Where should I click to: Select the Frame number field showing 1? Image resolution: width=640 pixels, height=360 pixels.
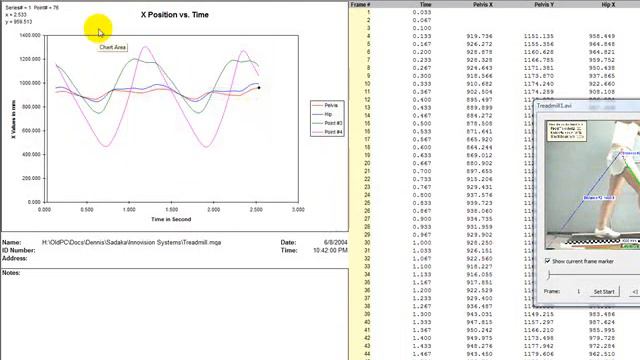[x=578, y=291]
